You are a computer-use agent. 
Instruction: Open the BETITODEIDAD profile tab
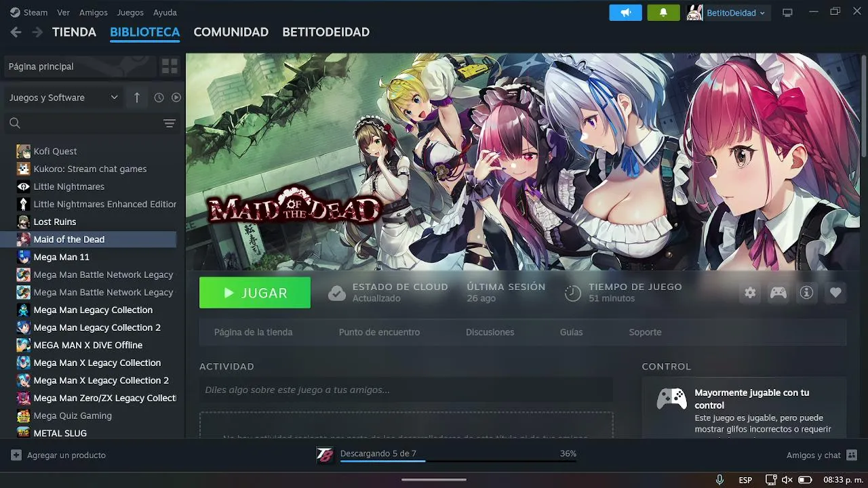pyautogui.click(x=326, y=32)
